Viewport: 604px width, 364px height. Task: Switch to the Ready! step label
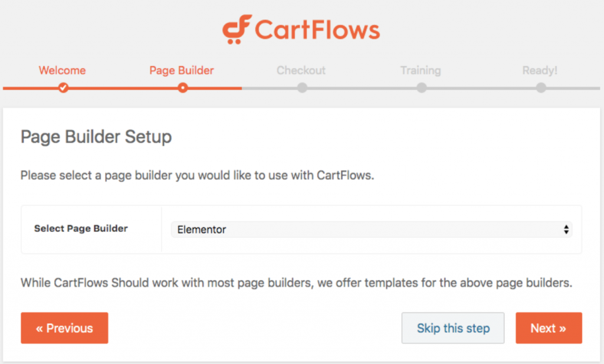tap(540, 70)
